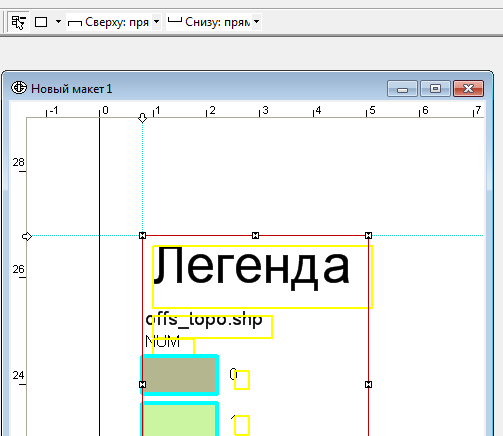Minimize the Новый макет 1 window
The width and height of the screenshot is (503, 436).
[402, 89]
